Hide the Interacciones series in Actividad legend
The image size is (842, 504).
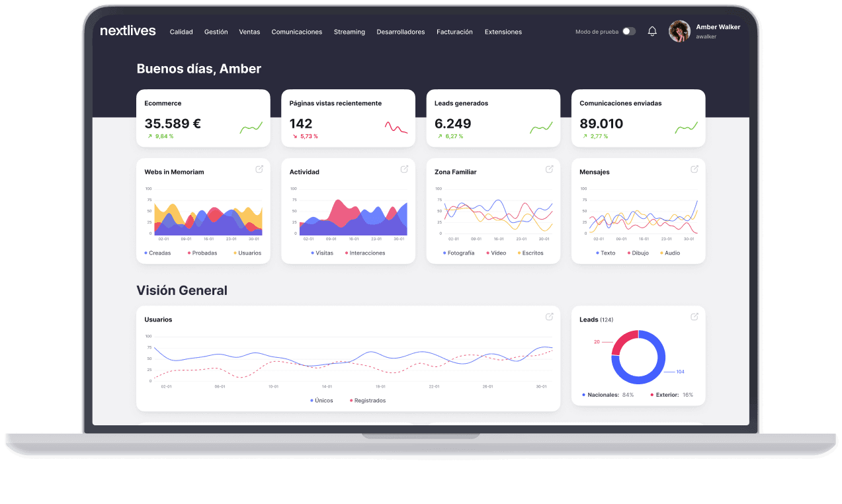coord(364,253)
